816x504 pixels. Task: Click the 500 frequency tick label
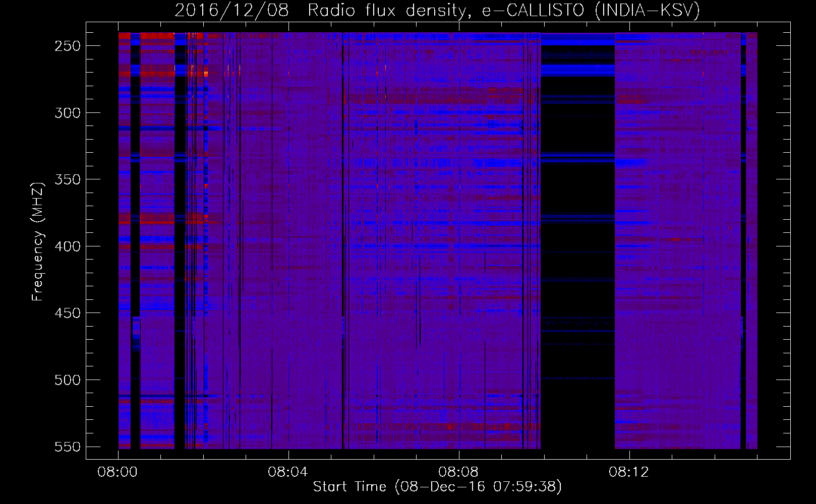[68, 380]
